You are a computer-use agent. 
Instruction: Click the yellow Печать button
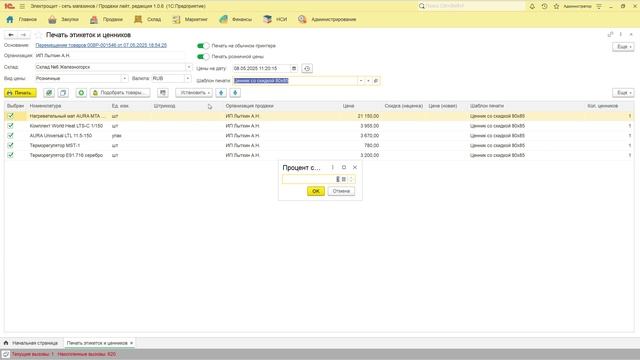tap(20, 93)
